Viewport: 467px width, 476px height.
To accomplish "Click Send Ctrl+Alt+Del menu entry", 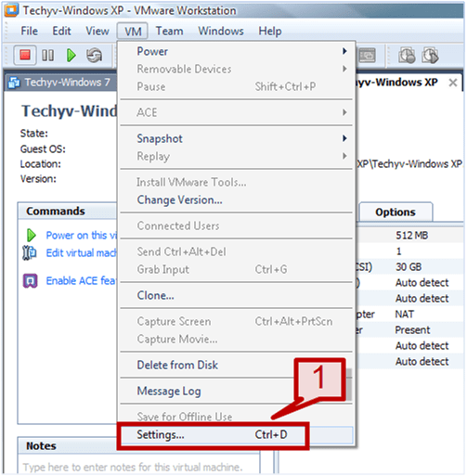I will coord(237,252).
